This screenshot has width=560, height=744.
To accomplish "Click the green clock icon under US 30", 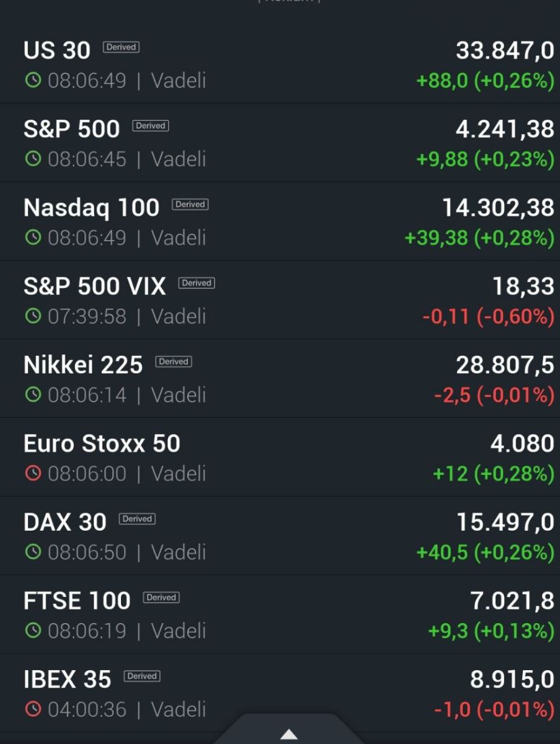I will [33, 80].
